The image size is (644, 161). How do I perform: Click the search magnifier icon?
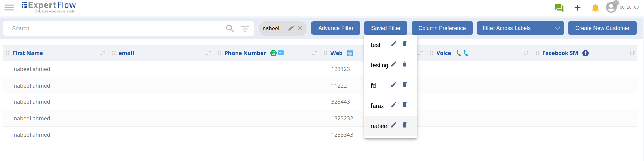point(230,28)
